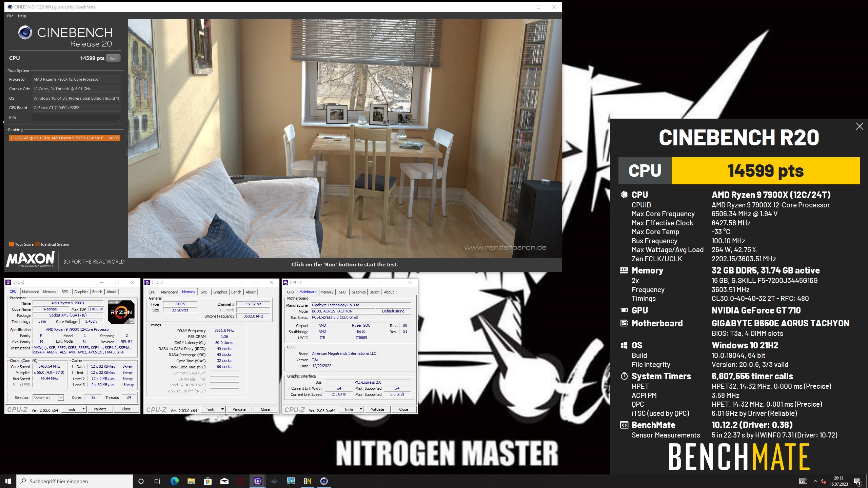Open Bench tab in leftmost CPU-Z window

pyautogui.click(x=97, y=292)
